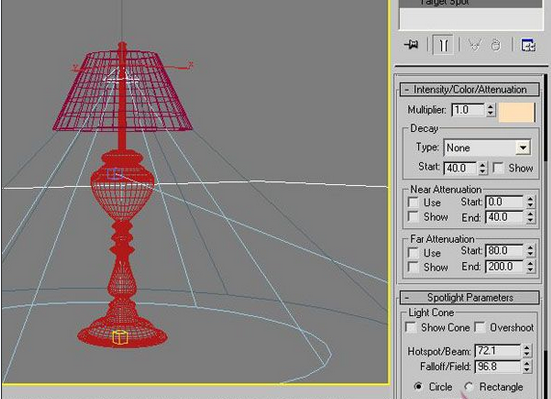Select the purple helper square on lamp body
Viewport: 551px width, 399px height.
click(114, 174)
